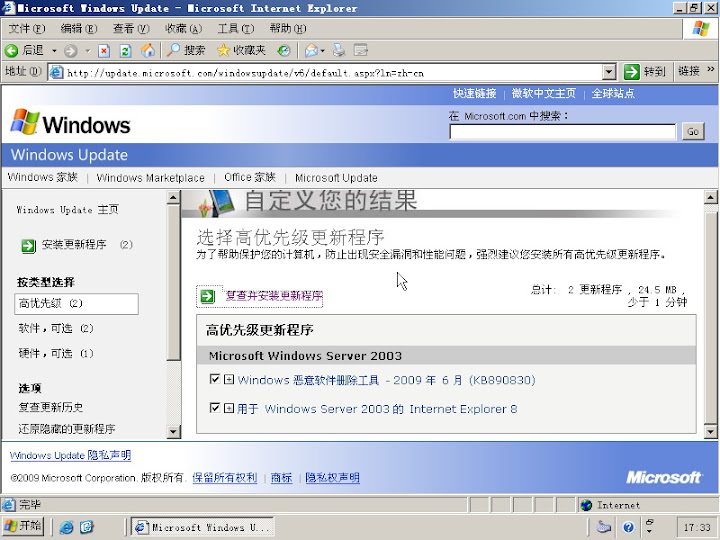Viewport: 720px width, 540px height.
Task: Open the 帮助(H) menu
Action: [x=288, y=28]
